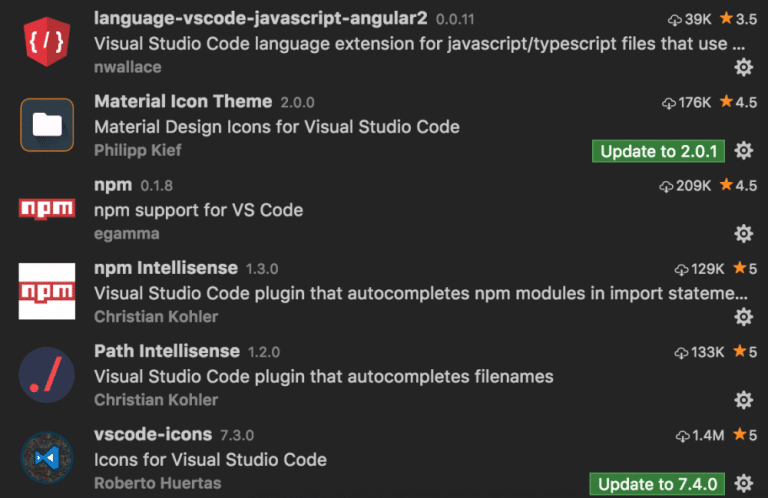The image size is (768, 498).
Task: Open the gear menu for Path Intellisense
Action: click(x=744, y=400)
